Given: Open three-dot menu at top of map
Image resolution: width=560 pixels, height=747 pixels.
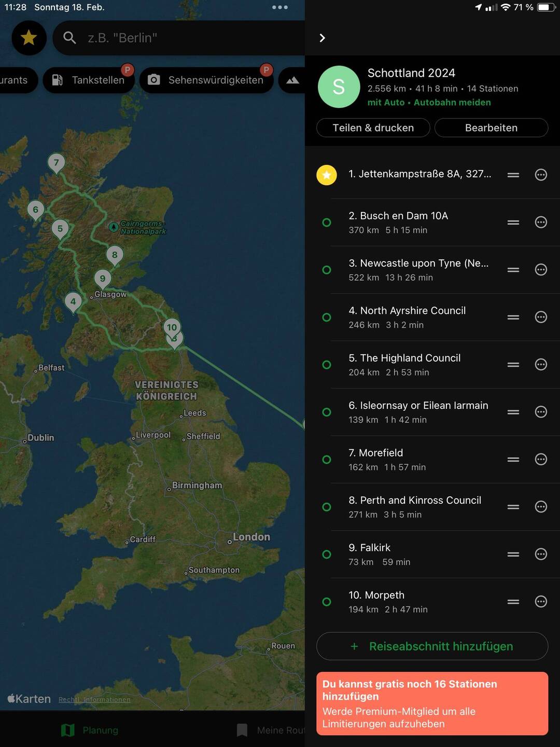Looking at the screenshot, I should click(280, 7).
